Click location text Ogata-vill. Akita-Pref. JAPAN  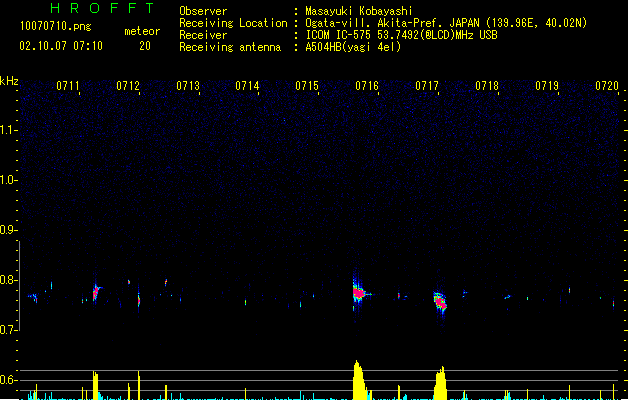pyautogui.click(x=392, y=23)
